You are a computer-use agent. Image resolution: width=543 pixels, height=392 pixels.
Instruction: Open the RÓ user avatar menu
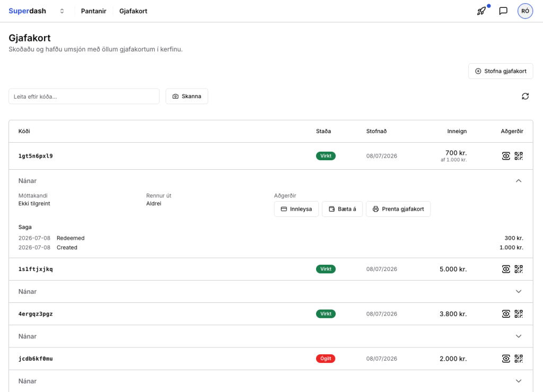(525, 11)
